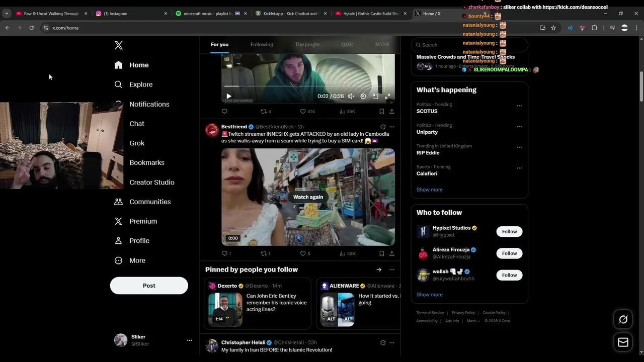644x362 pixels.
Task: Open options for SCOTUS trend
Action: pyautogui.click(x=519, y=106)
